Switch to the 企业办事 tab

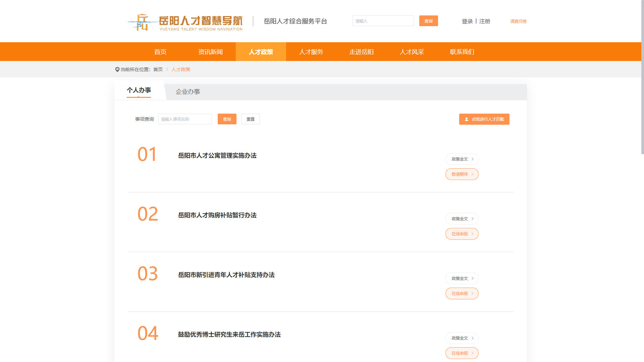[x=187, y=92]
